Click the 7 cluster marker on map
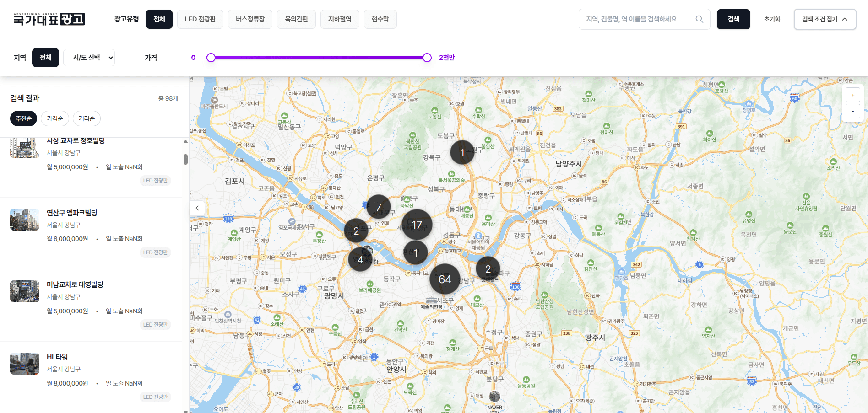868x413 pixels. tap(379, 207)
